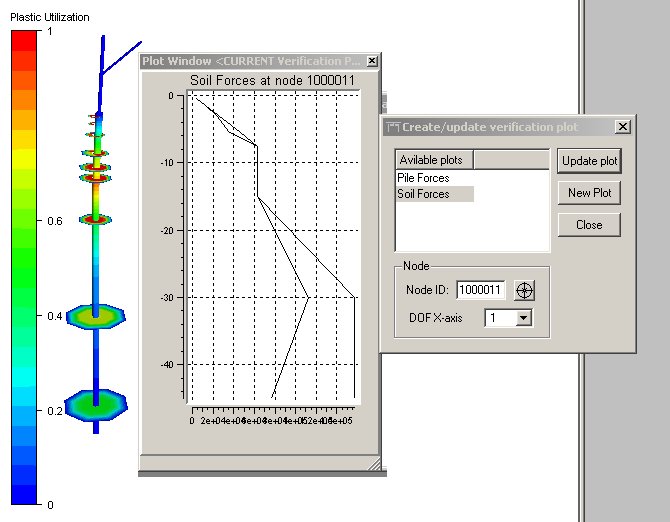Select Pile Forces in the plots list
The image size is (670, 522).
point(423,178)
